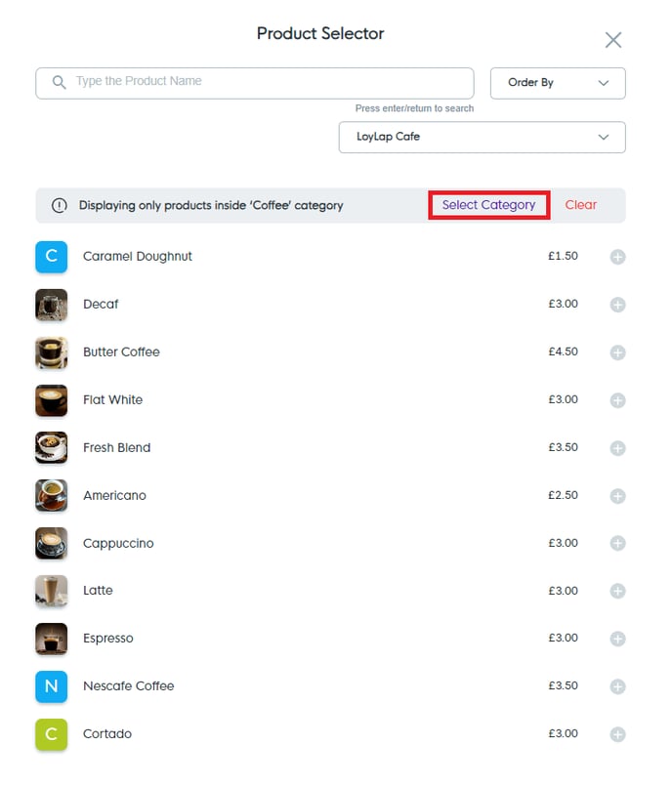Click the Decaf product thumbnail
The image size is (672, 786).
click(x=51, y=304)
